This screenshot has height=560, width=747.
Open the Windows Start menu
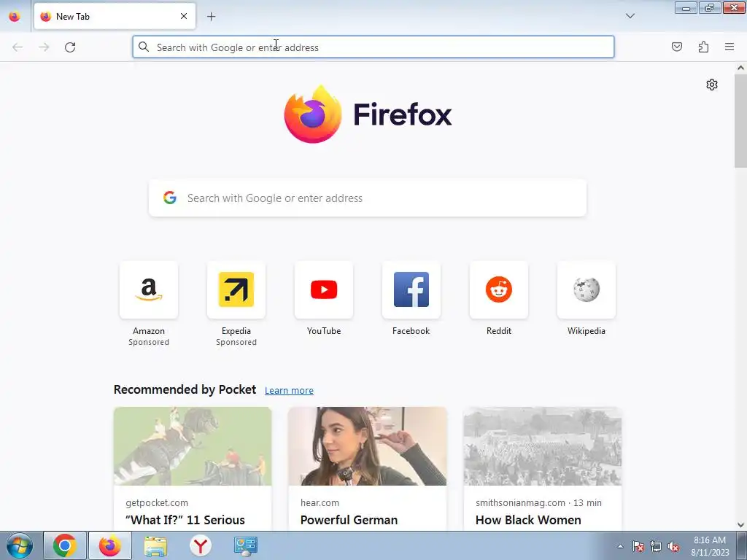[20, 545]
